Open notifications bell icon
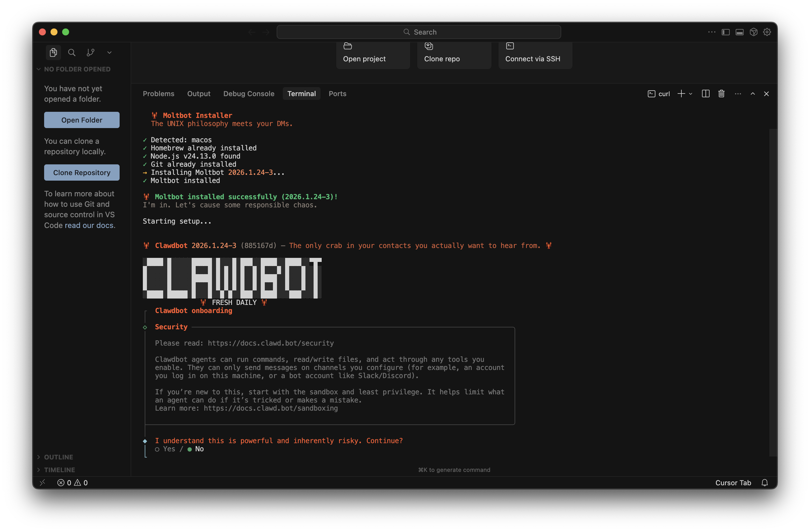Screen dimensions: 810x532 coord(765,483)
